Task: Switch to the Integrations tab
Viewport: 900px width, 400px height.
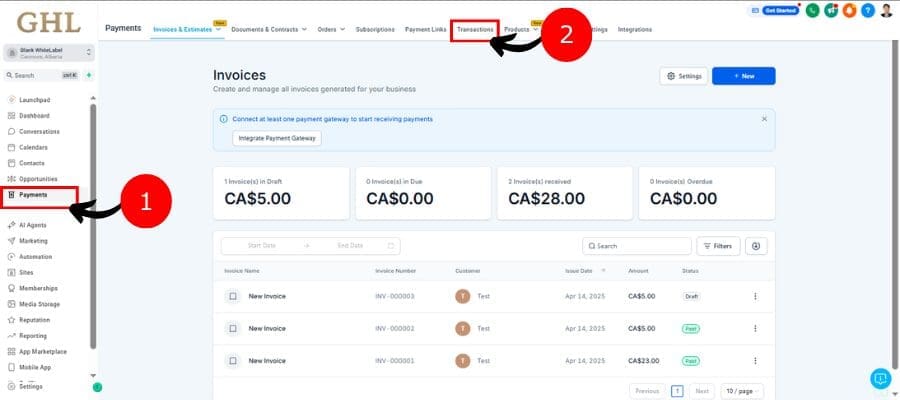Action: (634, 29)
